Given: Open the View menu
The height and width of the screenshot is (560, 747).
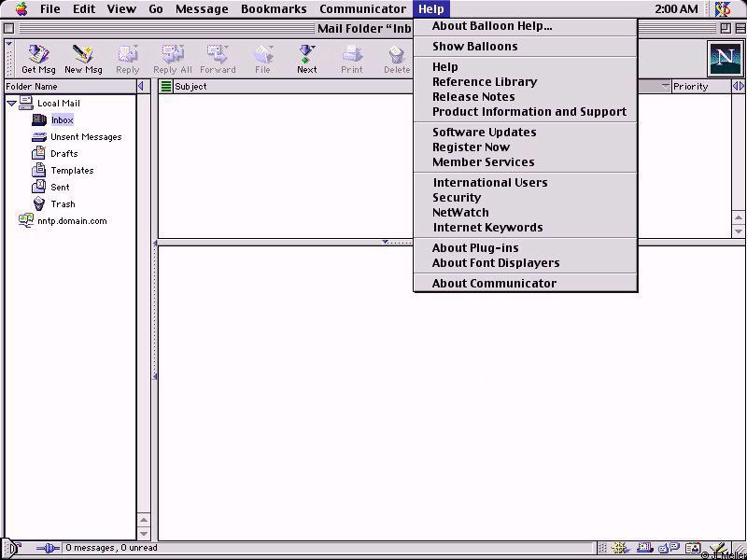Looking at the screenshot, I should coord(121,8).
